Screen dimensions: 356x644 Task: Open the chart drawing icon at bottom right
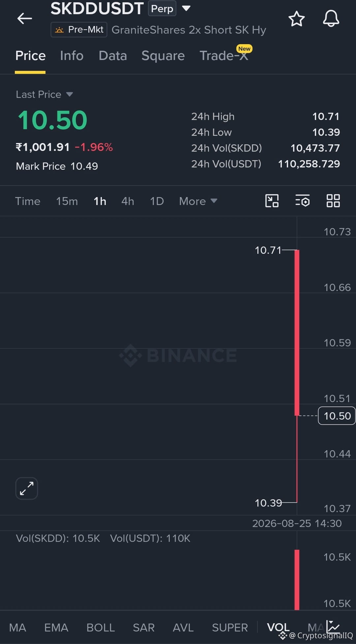[x=333, y=627]
